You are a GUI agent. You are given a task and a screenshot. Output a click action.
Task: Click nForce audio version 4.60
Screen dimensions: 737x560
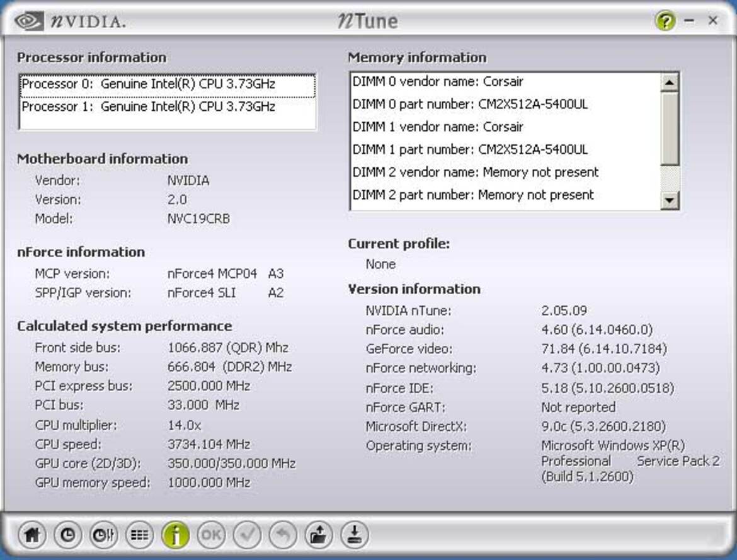(597, 330)
